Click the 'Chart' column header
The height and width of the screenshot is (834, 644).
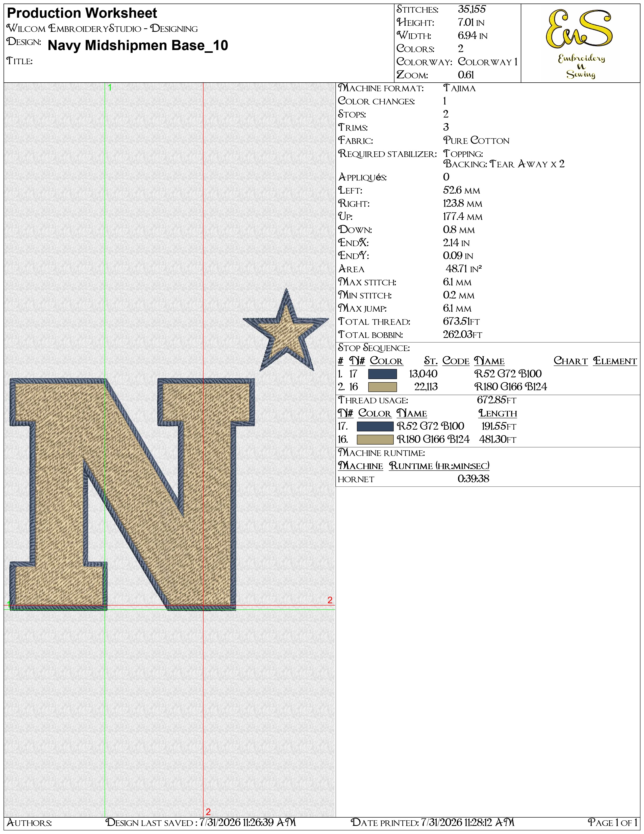coord(570,361)
